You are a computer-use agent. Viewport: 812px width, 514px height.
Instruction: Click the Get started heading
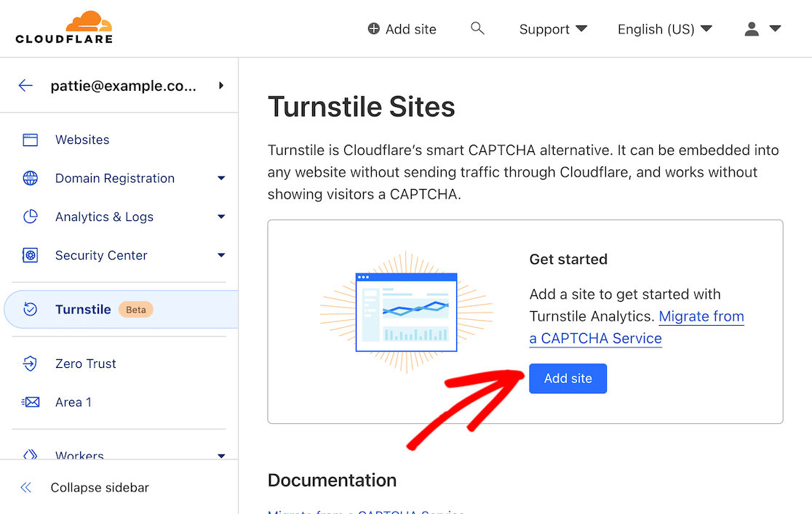568,260
